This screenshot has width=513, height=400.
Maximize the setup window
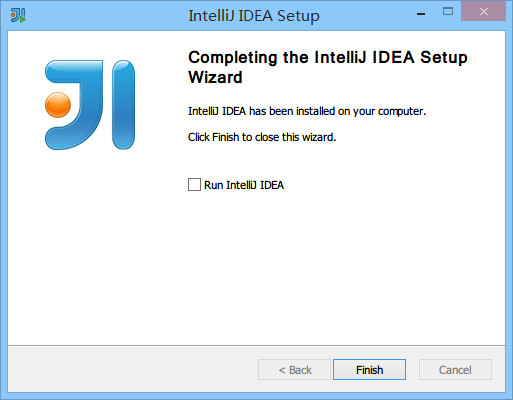point(448,12)
